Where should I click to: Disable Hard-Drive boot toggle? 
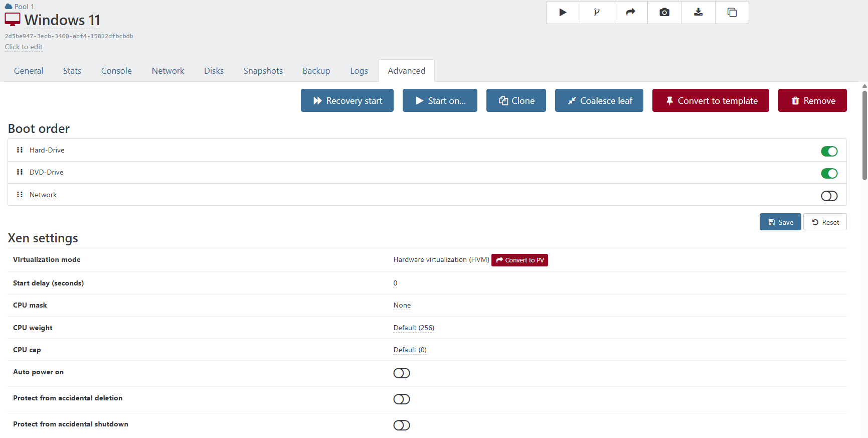(829, 151)
